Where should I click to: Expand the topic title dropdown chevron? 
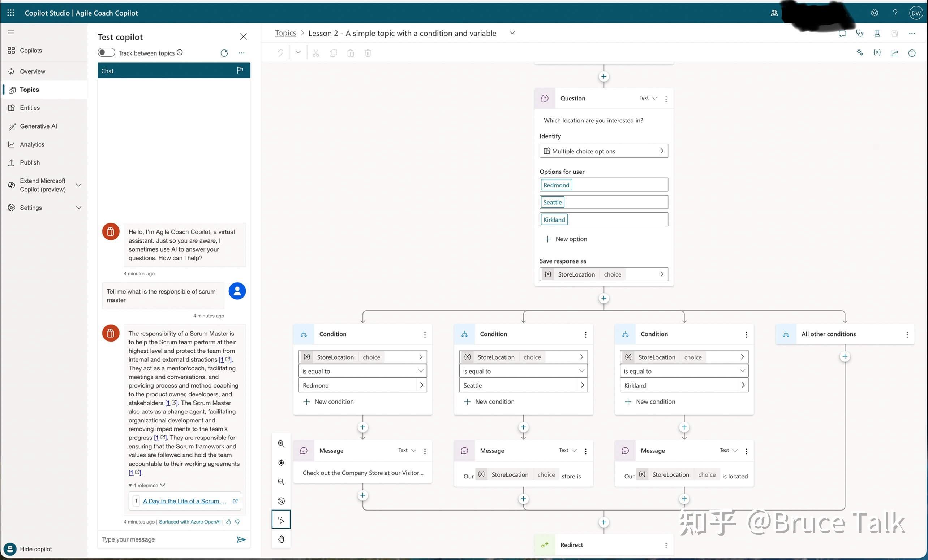(512, 33)
